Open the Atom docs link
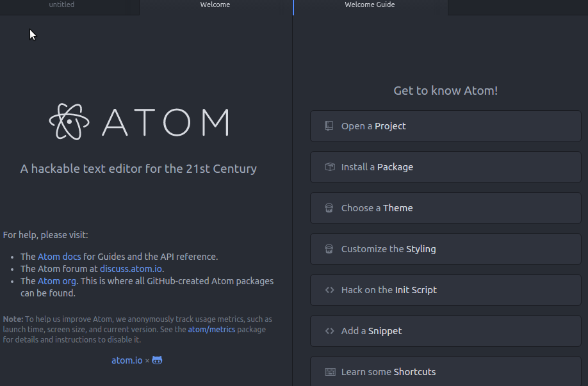Screen dimensions: 588x386 (x=60, y=257)
